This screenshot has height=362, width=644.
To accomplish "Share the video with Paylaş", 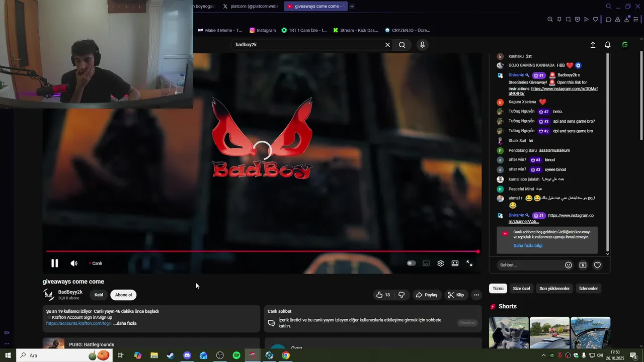I will 426,295.
